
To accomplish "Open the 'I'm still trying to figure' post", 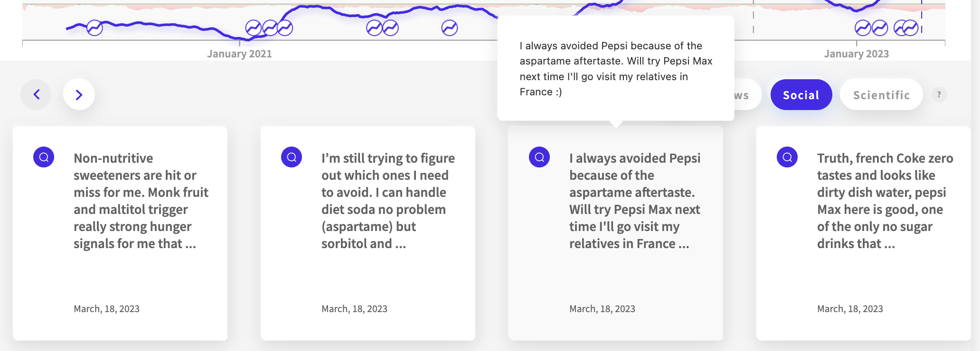I will click(388, 201).
